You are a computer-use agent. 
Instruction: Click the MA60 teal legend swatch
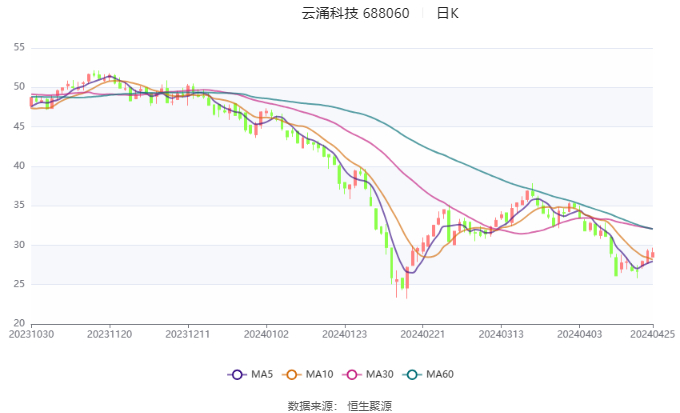coord(415,374)
